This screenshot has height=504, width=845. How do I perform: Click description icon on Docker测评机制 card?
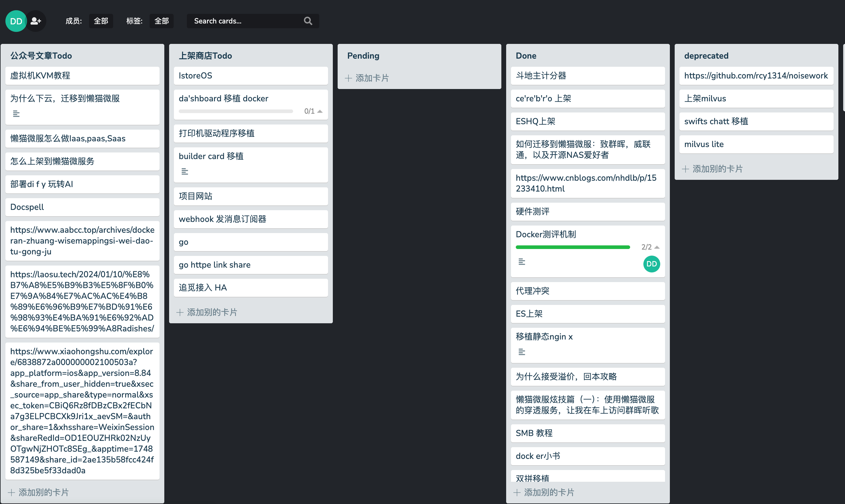pos(522,262)
